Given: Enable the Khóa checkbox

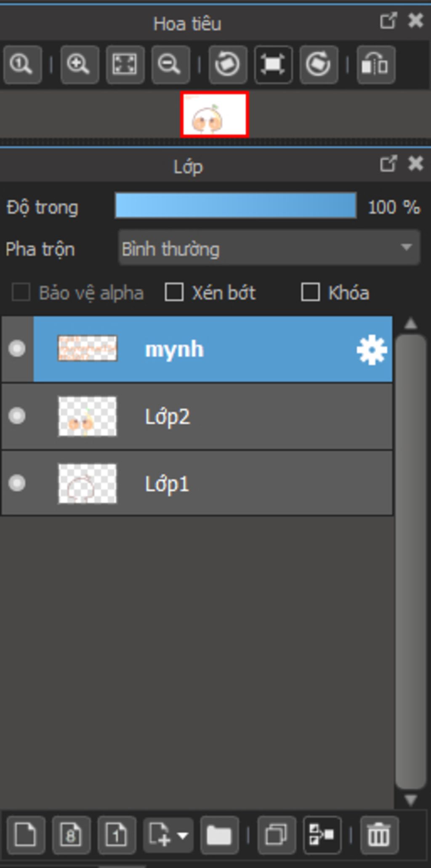Looking at the screenshot, I should 310,292.
